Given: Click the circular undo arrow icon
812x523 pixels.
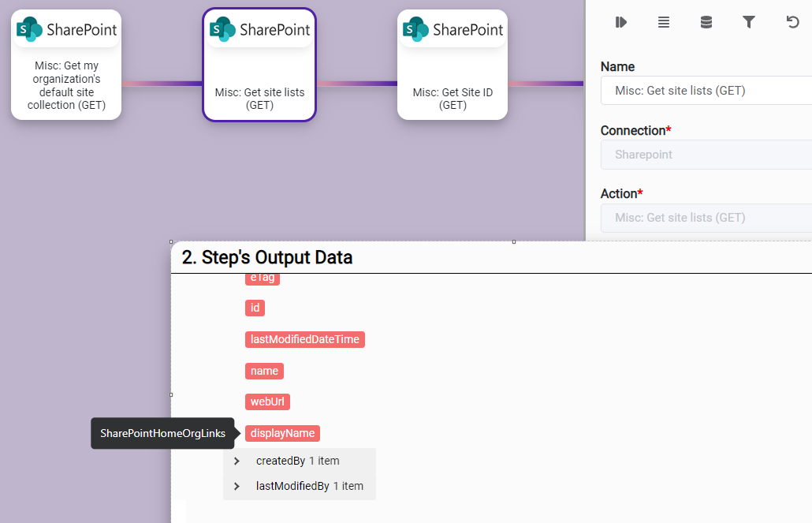Looking at the screenshot, I should (x=792, y=22).
